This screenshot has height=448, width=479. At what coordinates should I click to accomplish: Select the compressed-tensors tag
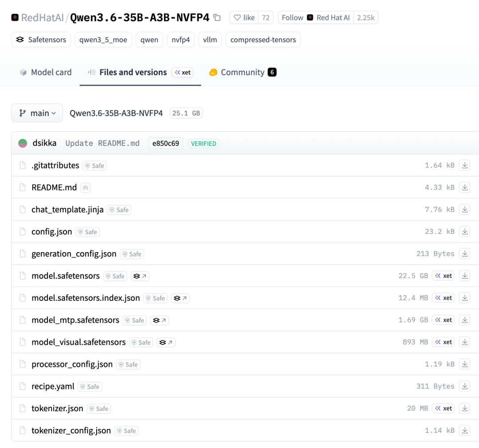tap(263, 40)
